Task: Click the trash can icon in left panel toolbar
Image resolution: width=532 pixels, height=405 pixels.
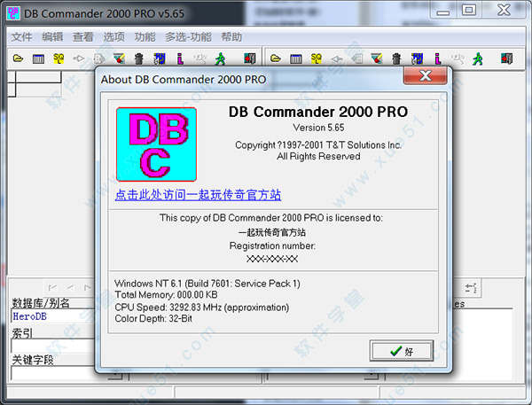Action: tap(139, 58)
